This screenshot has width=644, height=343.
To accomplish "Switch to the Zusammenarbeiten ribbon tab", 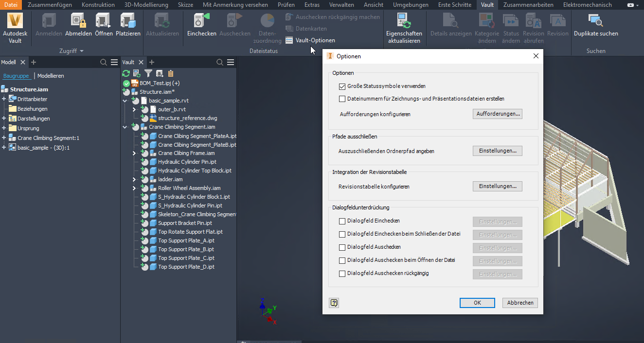I will [528, 5].
